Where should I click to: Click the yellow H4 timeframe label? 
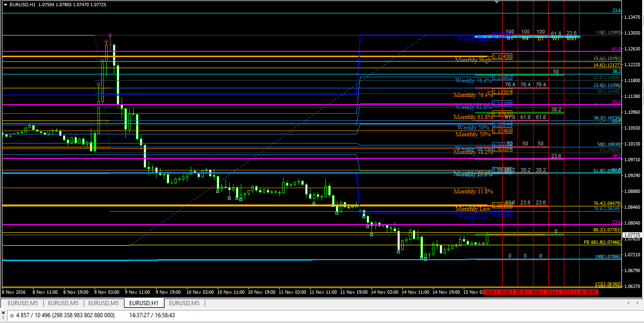point(525,38)
